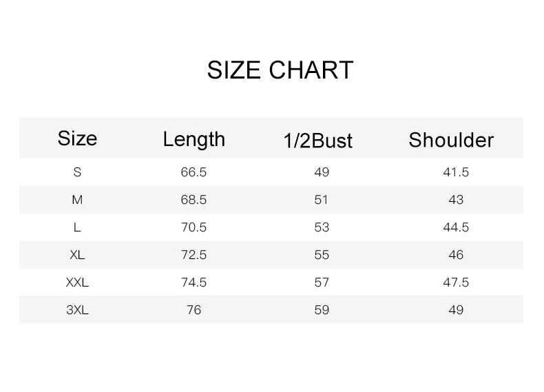Click the 47.5 shoulder value
Image resolution: width=544 pixels, height=392 pixels.
(x=455, y=282)
